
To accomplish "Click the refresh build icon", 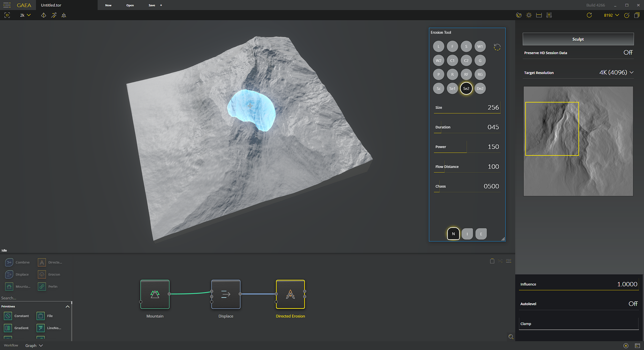I will pos(589,15).
